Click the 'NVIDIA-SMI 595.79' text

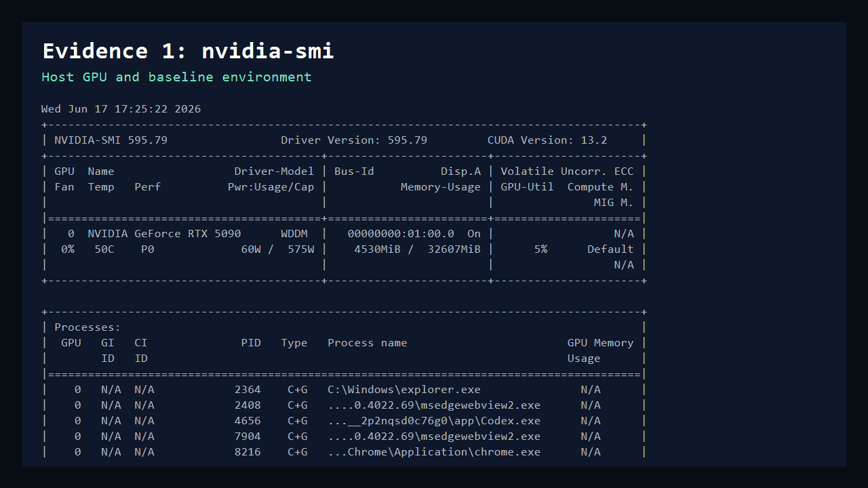tap(111, 140)
